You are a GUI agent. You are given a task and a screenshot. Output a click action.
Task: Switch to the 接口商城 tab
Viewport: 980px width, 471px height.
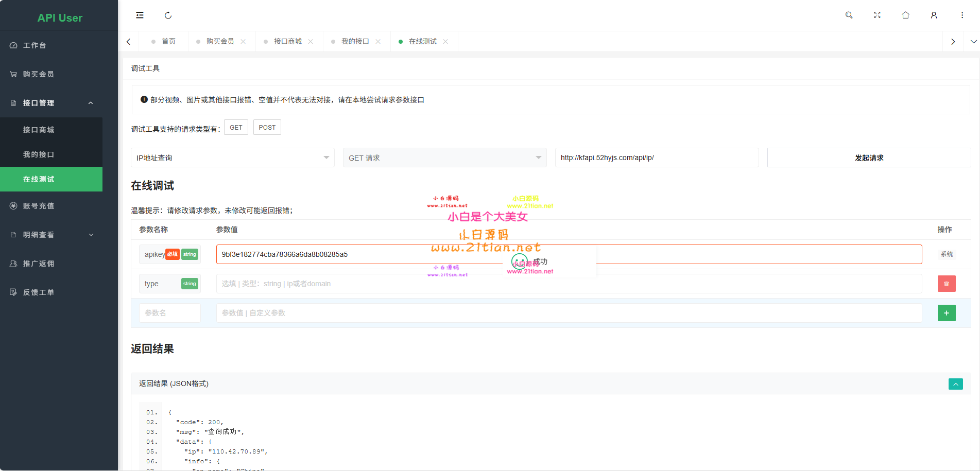click(287, 41)
